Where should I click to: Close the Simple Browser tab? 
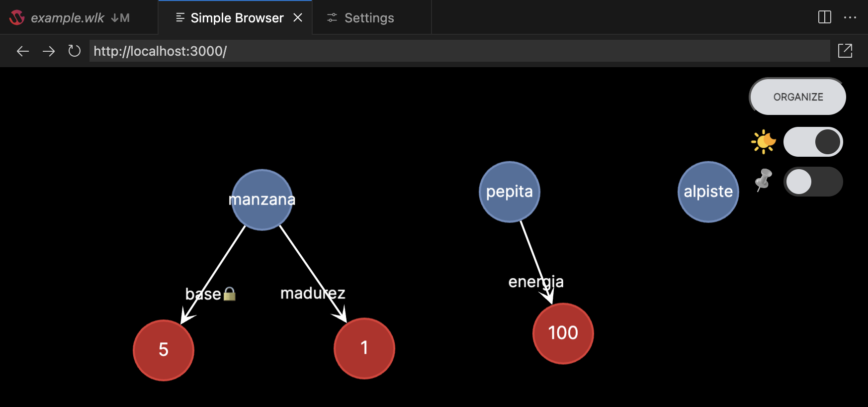[x=298, y=18]
